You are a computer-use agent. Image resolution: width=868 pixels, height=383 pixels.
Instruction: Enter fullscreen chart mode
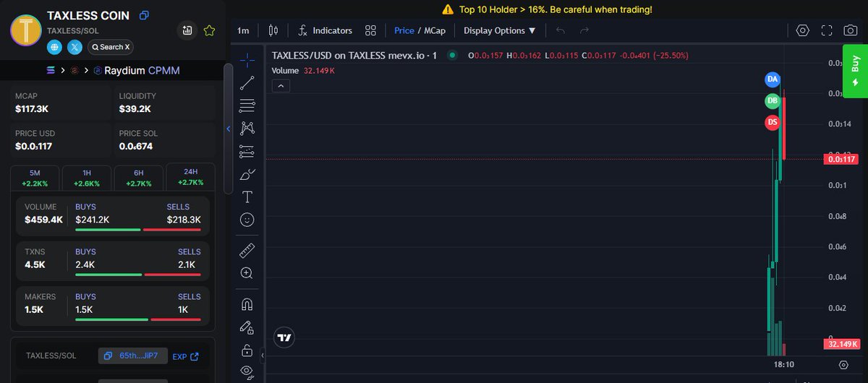click(827, 30)
